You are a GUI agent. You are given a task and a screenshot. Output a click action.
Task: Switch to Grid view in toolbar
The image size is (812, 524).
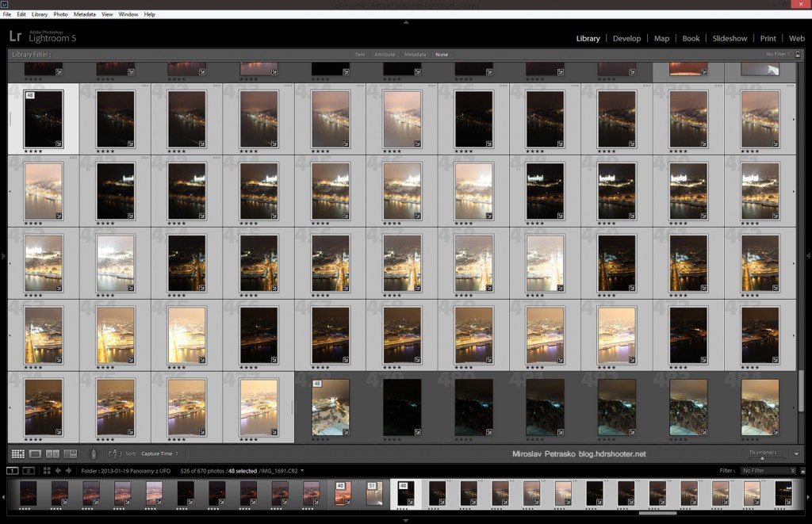tap(17, 453)
